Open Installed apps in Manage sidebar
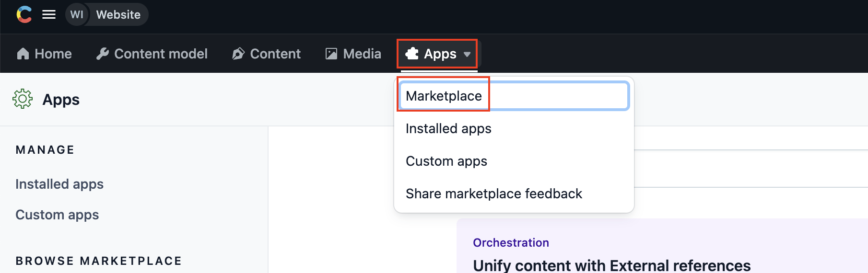The height and width of the screenshot is (273, 868). 59,184
